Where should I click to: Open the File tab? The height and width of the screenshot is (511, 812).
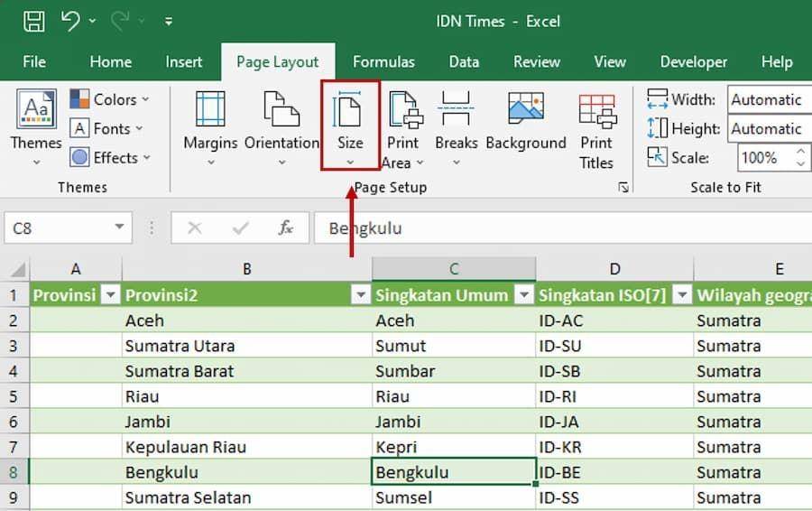coord(34,62)
